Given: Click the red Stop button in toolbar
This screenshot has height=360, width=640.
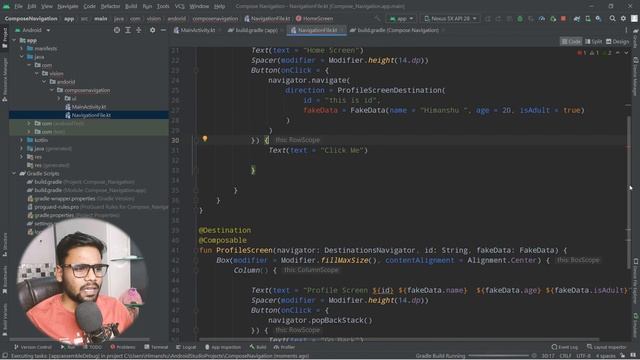Looking at the screenshot, I should pos(564,19).
